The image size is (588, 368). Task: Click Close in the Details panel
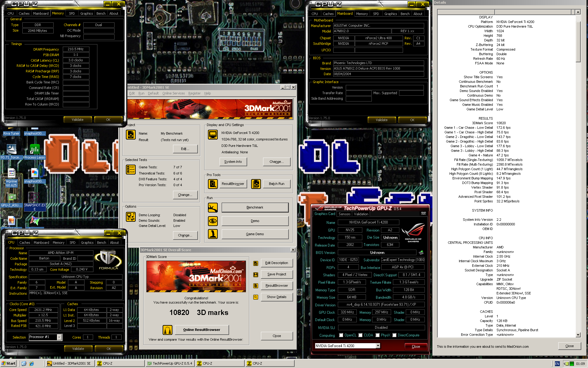(569, 346)
